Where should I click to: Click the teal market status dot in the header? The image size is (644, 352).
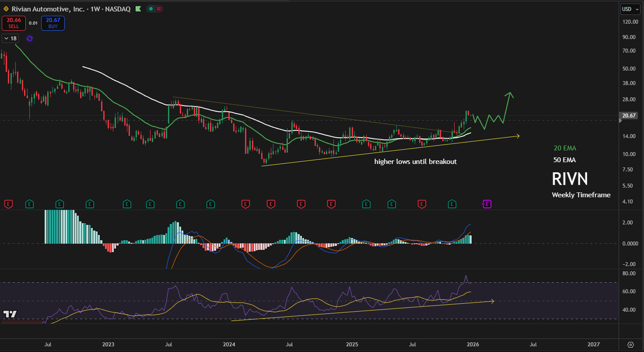151,9
